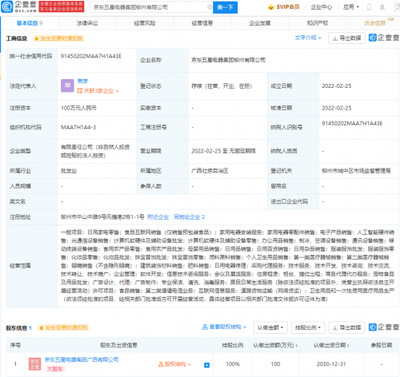Viewport: 400px width, 377px height.
Task: Click 导出数据 button in 工商信息 section
Action: [x=347, y=38]
